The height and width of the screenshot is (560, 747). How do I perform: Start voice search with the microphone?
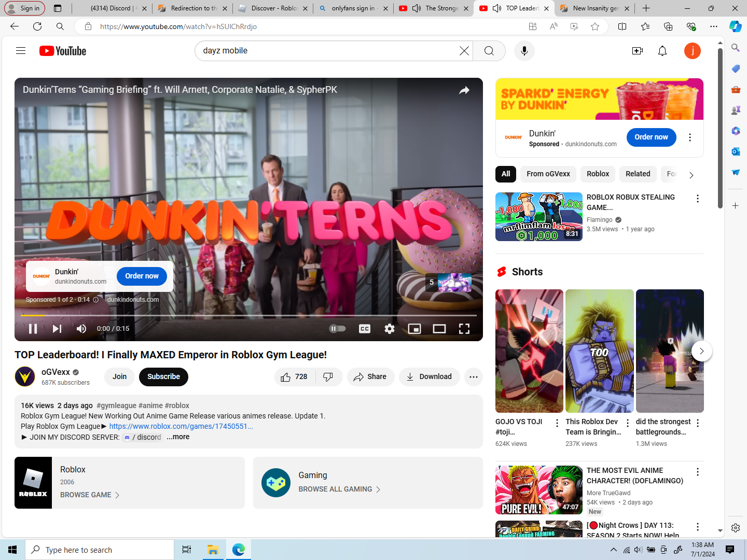(x=524, y=51)
